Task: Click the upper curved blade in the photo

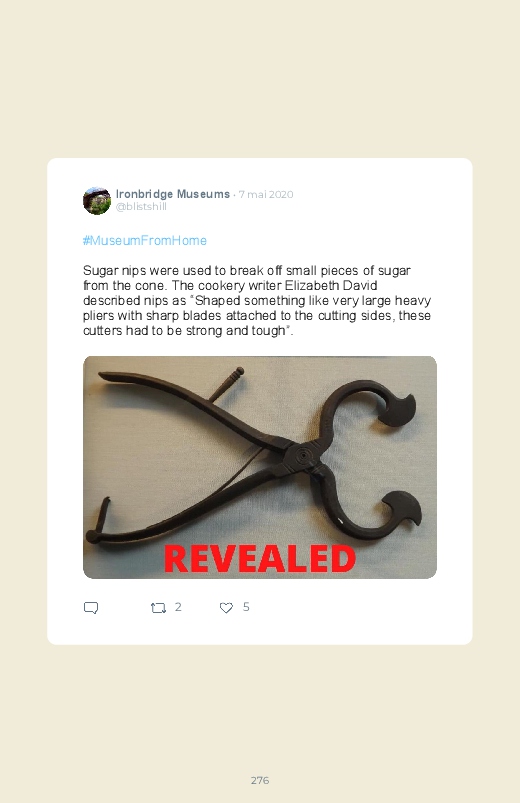Action: (399, 409)
